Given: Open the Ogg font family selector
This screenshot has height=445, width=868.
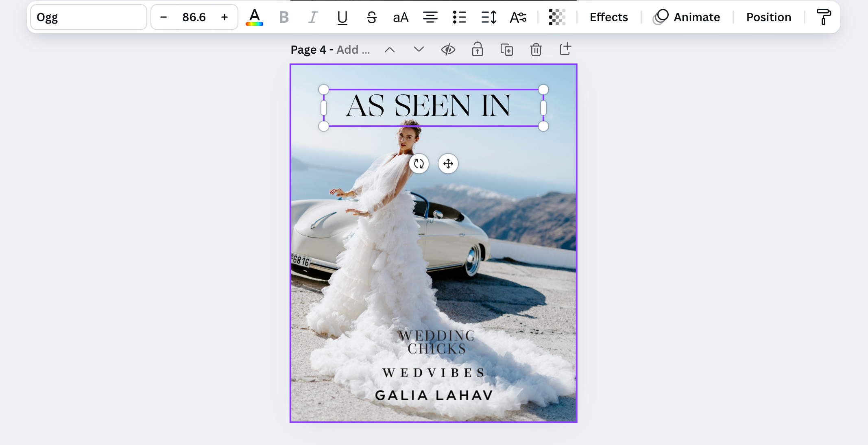Looking at the screenshot, I should [x=88, y=17].
